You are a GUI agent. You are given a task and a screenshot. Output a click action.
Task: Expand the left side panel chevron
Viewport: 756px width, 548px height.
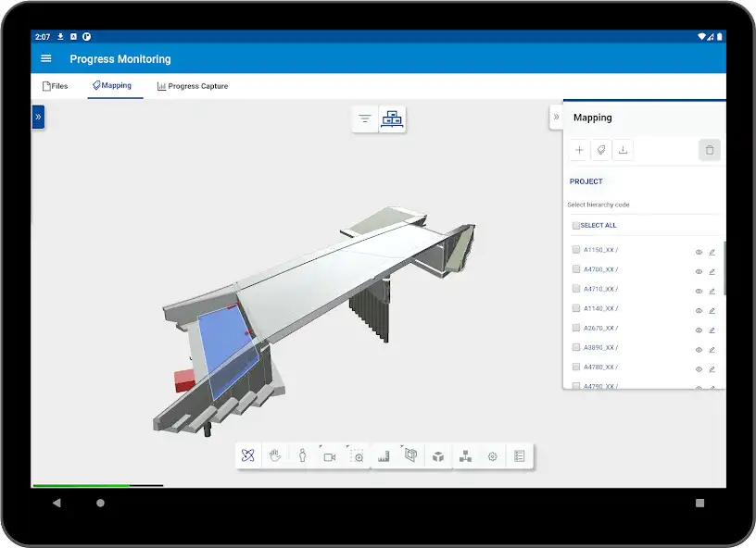coord(38,117)
